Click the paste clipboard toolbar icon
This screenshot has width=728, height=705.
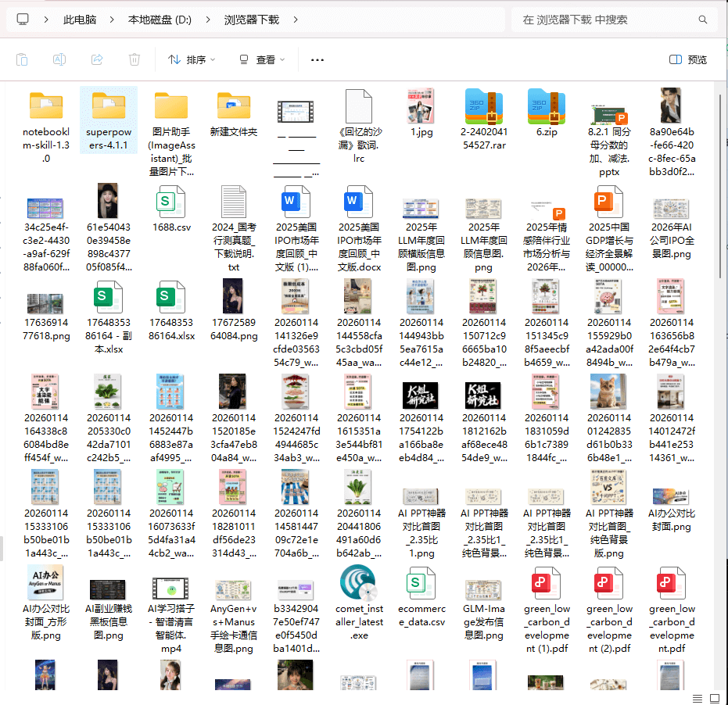pyautogui.click(x=22, y=59)
